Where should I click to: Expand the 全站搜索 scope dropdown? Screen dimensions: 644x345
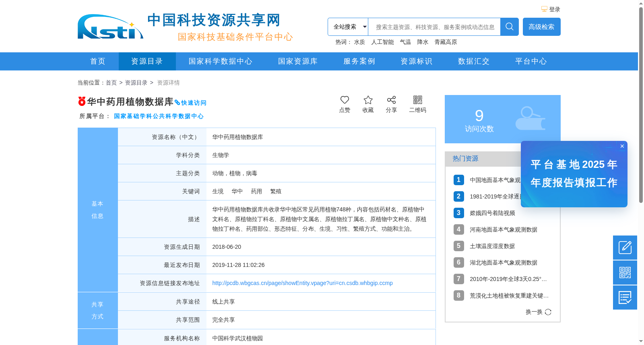[x=348, y=27]
